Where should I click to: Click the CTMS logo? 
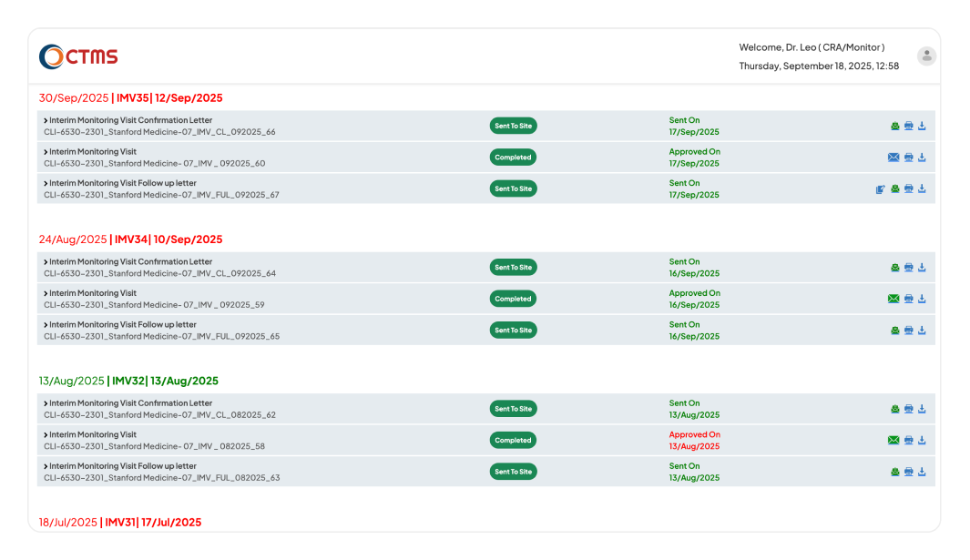click(77, 56)
